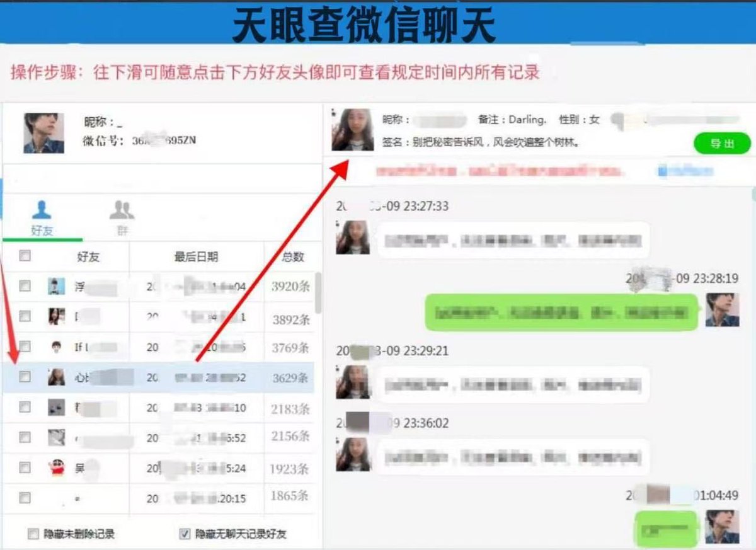
Task: Click the friend avatar in 3769条 row
Action: (57, 347)
